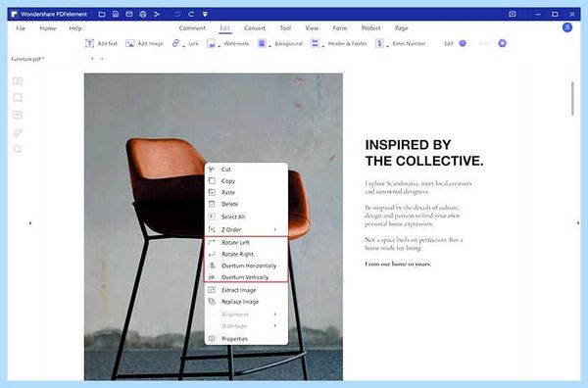The height and width of the screenshot is (388, 588).
Task: Click the save document icon in title bar
Action: pos(116,15)
